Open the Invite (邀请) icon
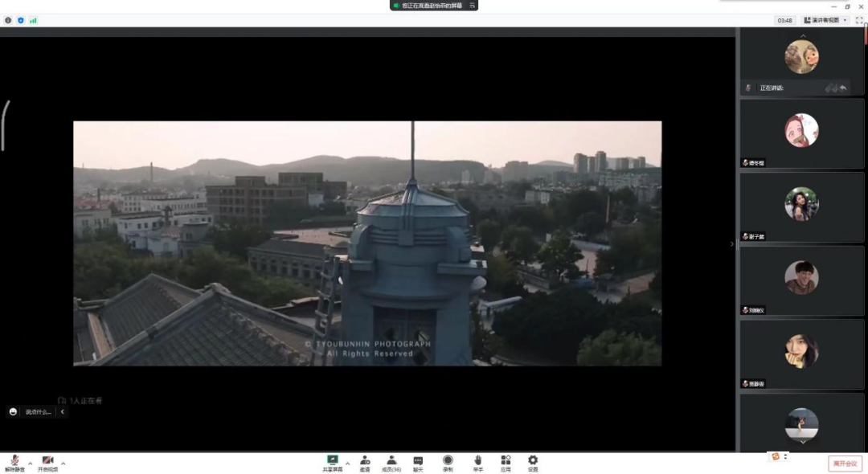The image size is (868, 474). pyautogui.click(x=365, y=462)
